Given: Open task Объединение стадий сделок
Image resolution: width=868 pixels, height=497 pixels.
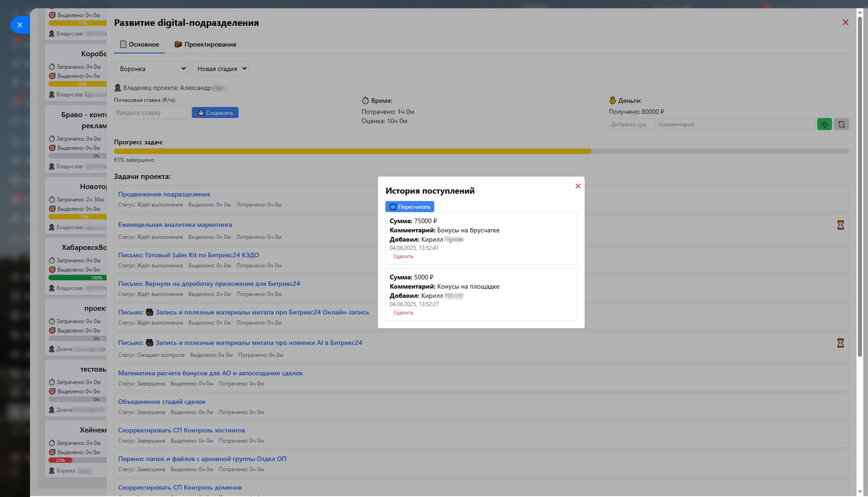Looking at the screenshot, I should point(162,402).
